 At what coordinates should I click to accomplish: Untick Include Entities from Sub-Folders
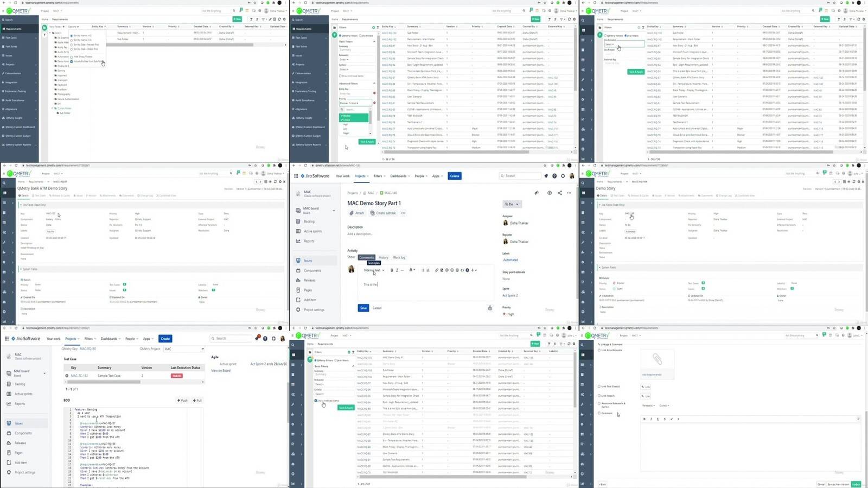point(72,61)
